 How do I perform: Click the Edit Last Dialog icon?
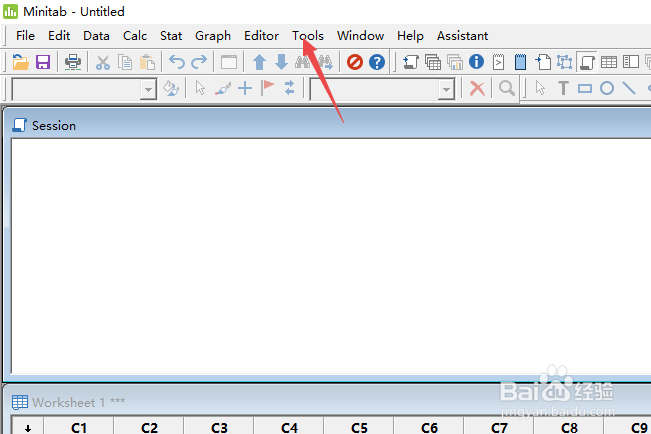coord(229,62)
